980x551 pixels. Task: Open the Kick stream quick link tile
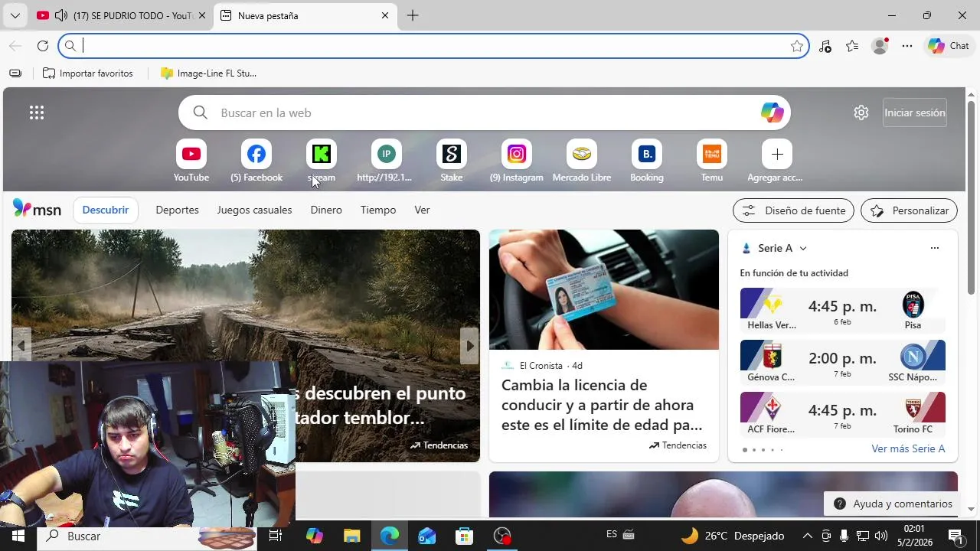[x=322, y=161]
